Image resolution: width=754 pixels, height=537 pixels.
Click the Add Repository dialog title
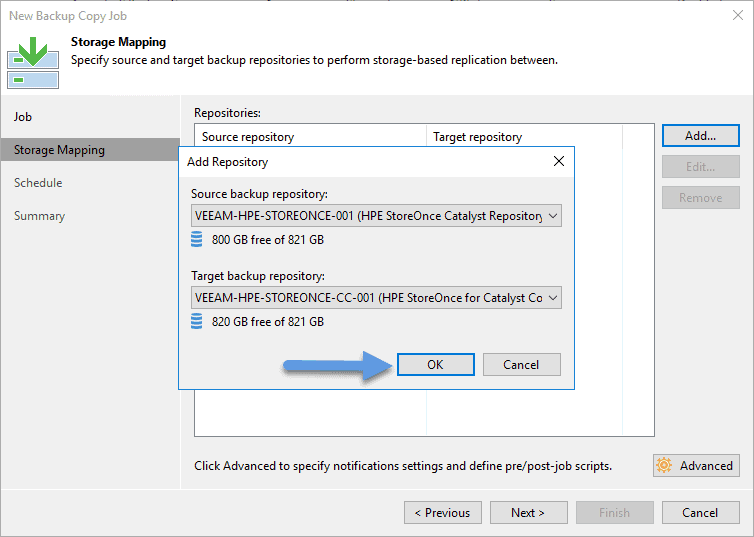pos(227,162)
